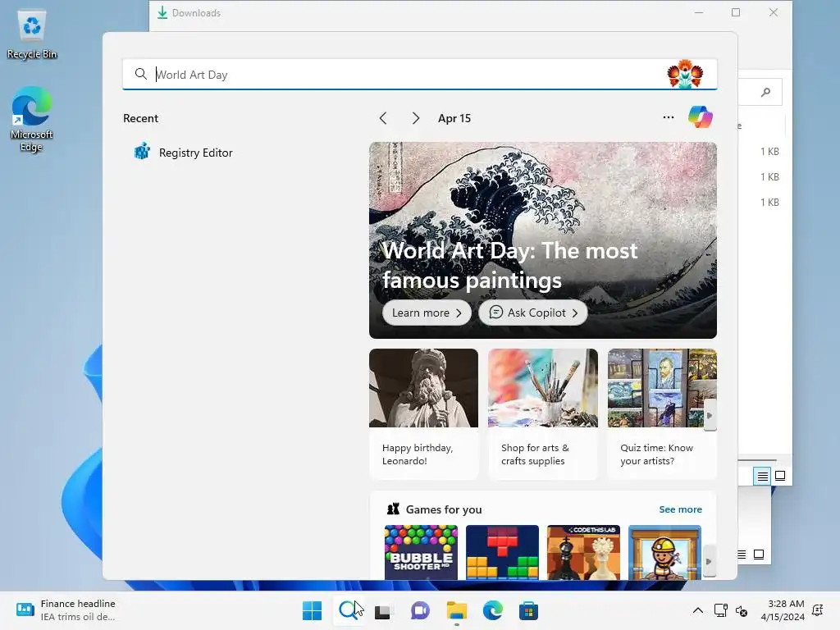Open the Windows Start button
Viewport: 840px width, 630px height.
point(313,610)
